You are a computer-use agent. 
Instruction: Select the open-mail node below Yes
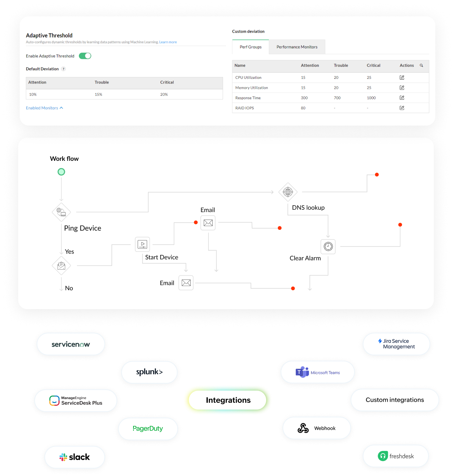point(61,266)
